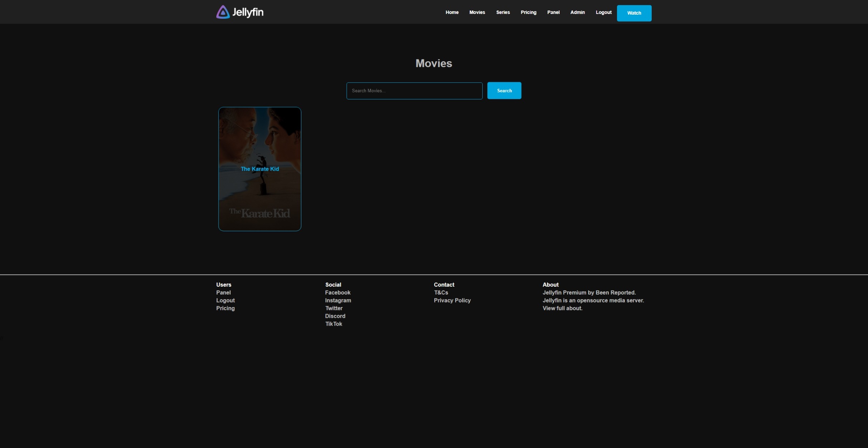This screenshot has height=448, width=868.
Task: Open the Discord footer link
Action: click(x=335, y=316)
